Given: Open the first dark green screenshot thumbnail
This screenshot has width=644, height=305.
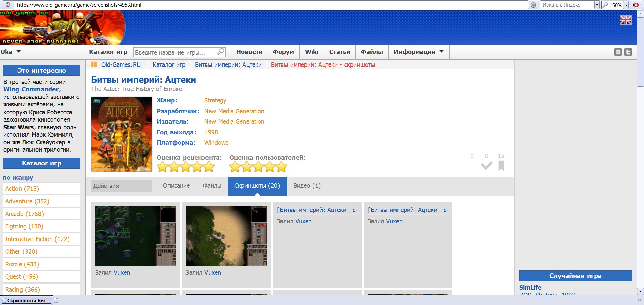Looking at the screenshot, I should [136, 236].
